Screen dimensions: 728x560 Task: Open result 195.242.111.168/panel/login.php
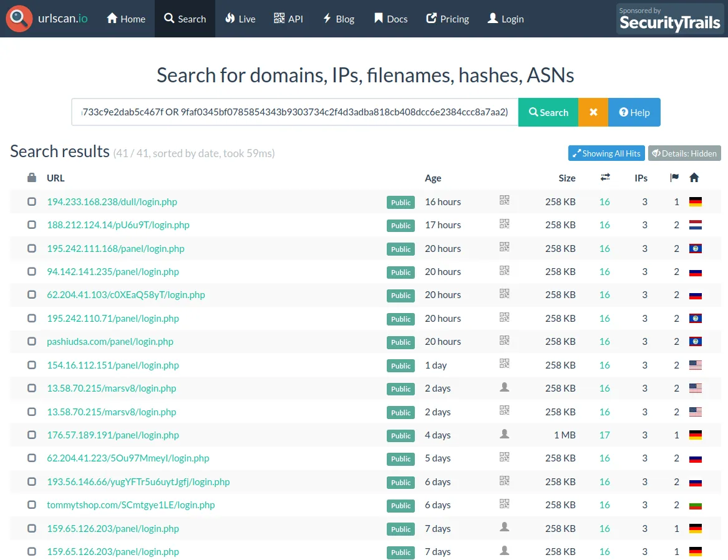(x=115, y=249)
